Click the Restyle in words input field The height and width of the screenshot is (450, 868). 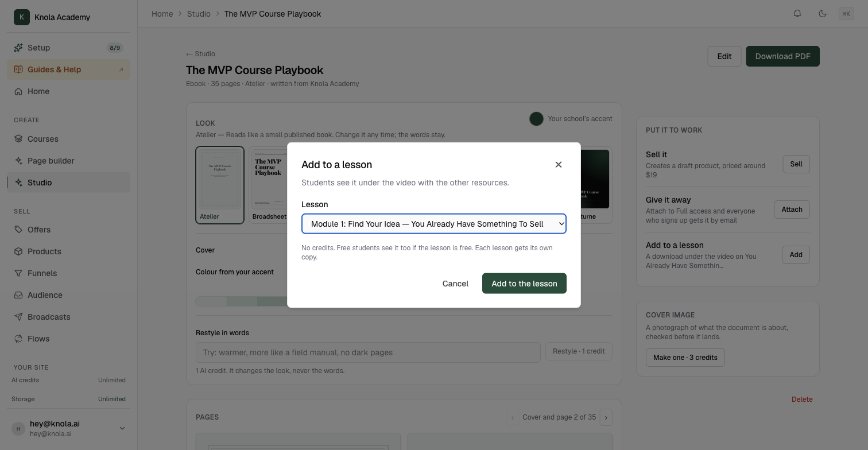coord(368,352)
